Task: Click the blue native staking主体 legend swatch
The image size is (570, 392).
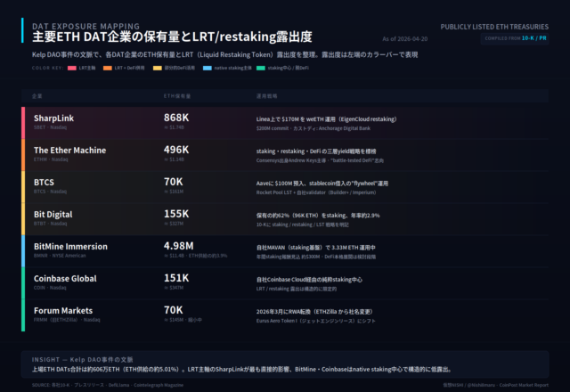Action: (x=207, y=67)
